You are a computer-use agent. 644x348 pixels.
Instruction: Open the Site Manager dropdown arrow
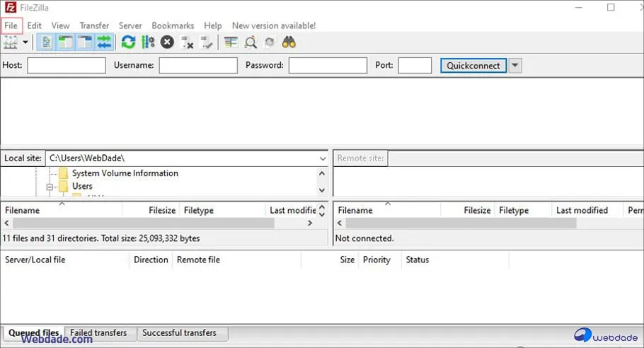[26, 42]
